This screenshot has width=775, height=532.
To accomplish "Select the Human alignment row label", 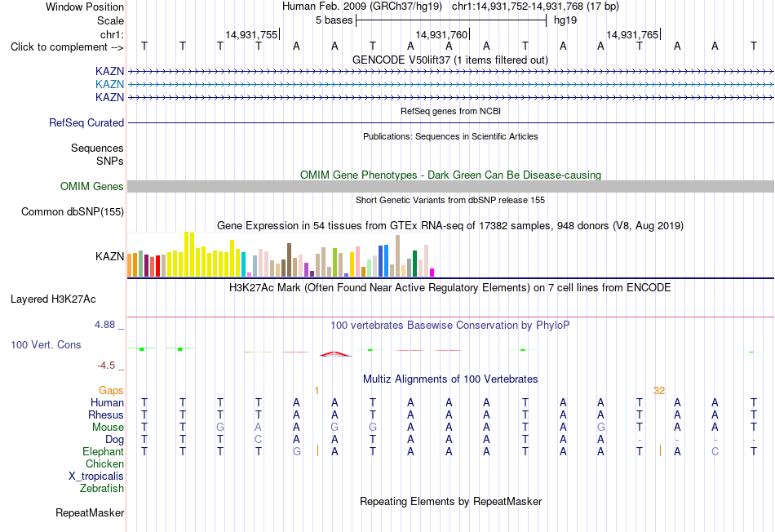I will pyautogui.click(x=107, y=403).
